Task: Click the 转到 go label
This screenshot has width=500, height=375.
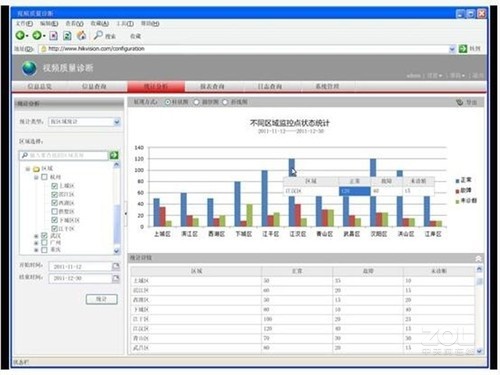Action: 475,49
